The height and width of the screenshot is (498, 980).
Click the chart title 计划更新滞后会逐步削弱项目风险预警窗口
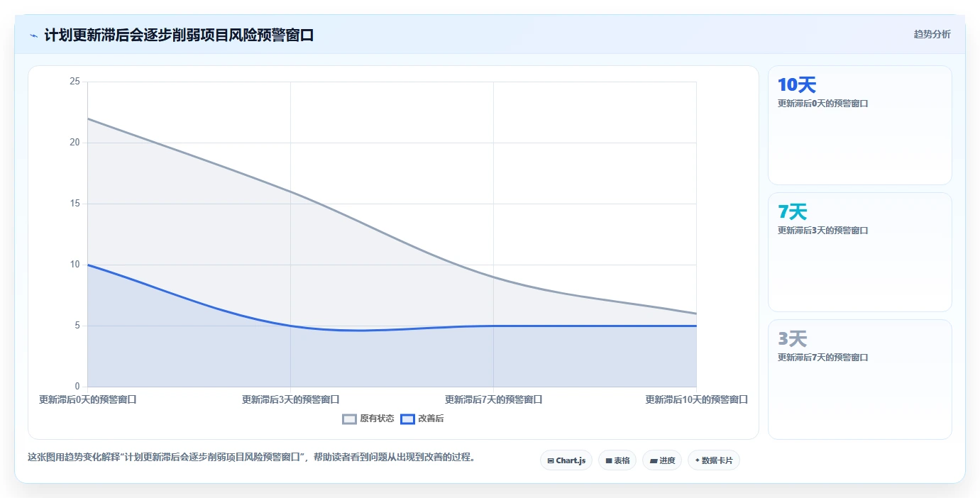click(x=179, y=35)
